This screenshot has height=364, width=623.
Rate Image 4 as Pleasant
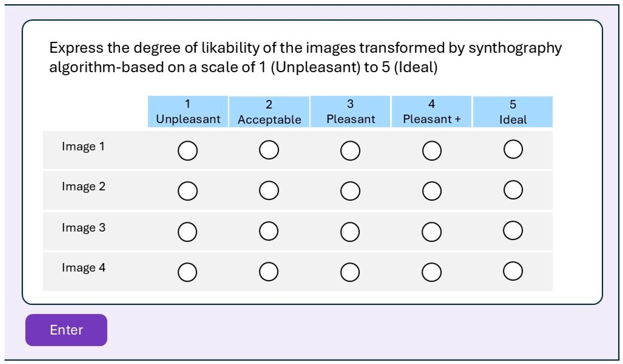coord(350,272)
